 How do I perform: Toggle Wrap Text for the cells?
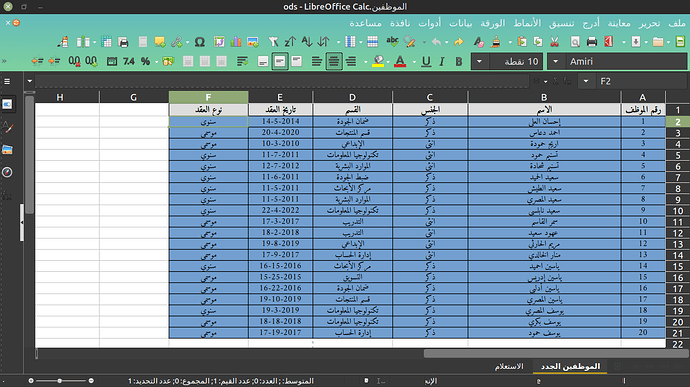point(242,61)
